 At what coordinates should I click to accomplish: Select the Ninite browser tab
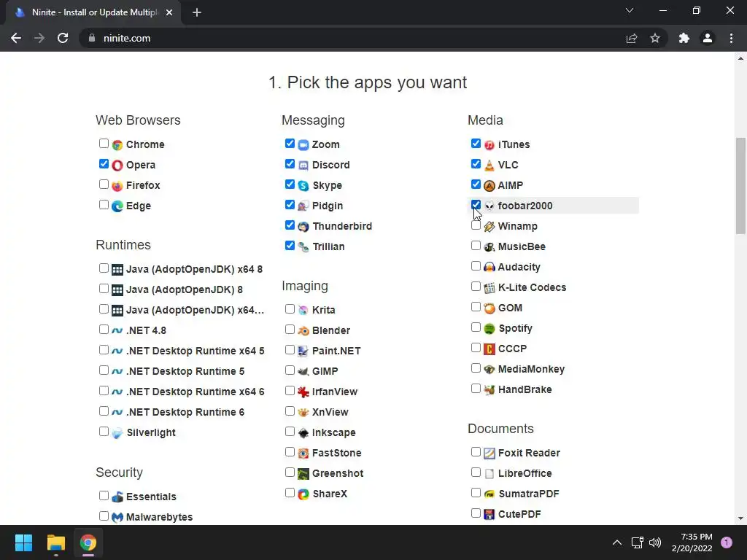click(93, 12)
